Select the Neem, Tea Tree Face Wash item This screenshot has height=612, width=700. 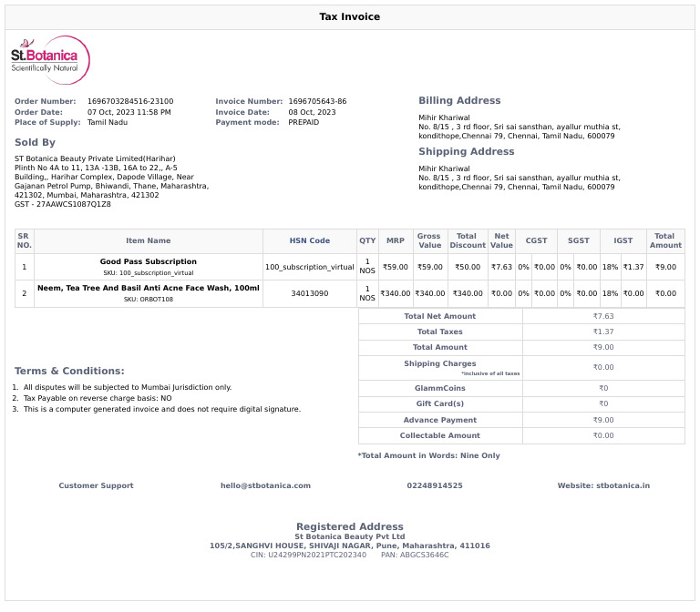point(149,288)
